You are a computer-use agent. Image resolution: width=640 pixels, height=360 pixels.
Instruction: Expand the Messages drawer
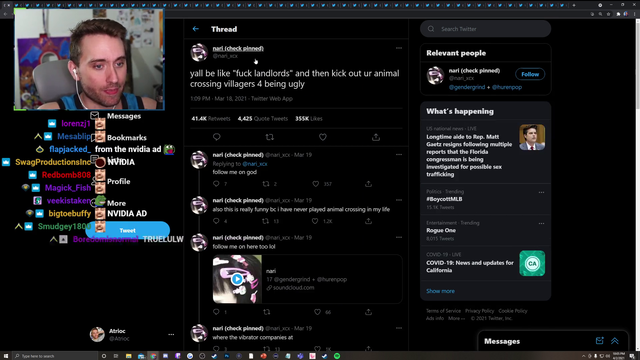(615, 341)
